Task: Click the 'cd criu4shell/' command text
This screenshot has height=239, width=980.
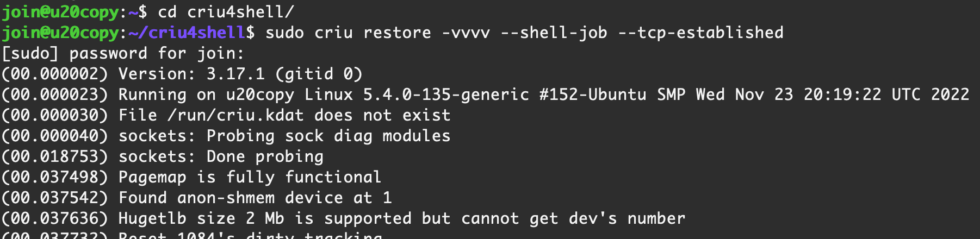Action: tap(226, 11)
